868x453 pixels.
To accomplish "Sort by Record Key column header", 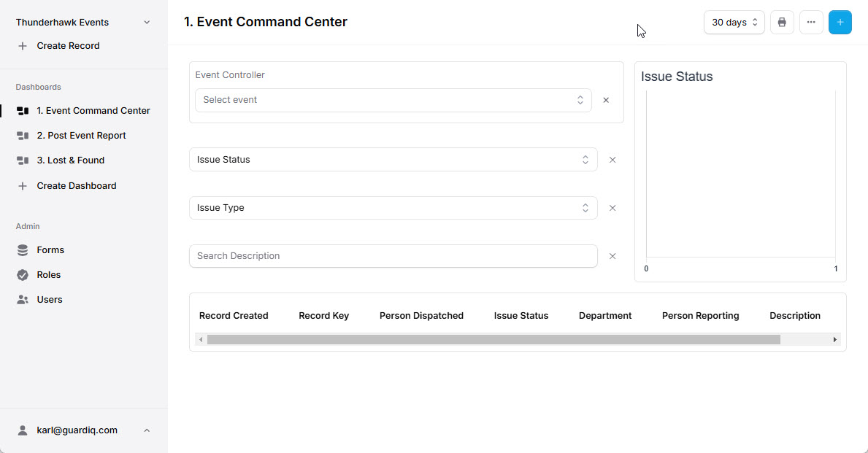I will pyautogui.click(x=324, y=316).
